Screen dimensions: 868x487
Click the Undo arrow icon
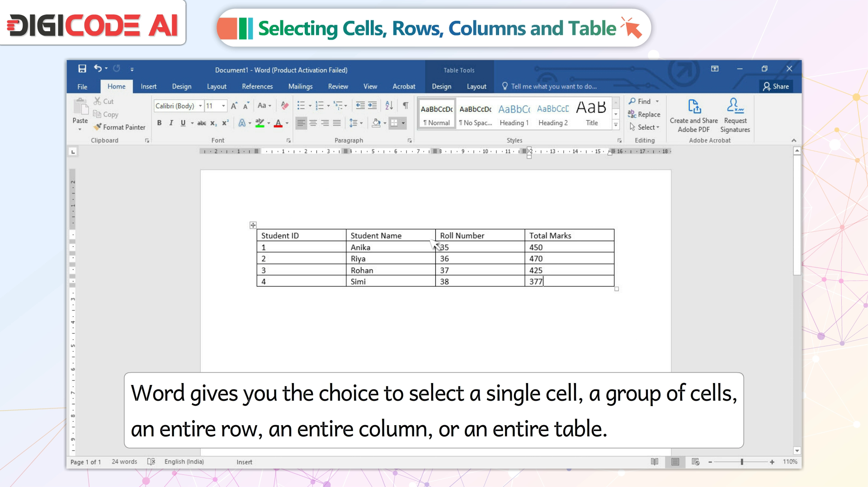(x=98, y=68)
